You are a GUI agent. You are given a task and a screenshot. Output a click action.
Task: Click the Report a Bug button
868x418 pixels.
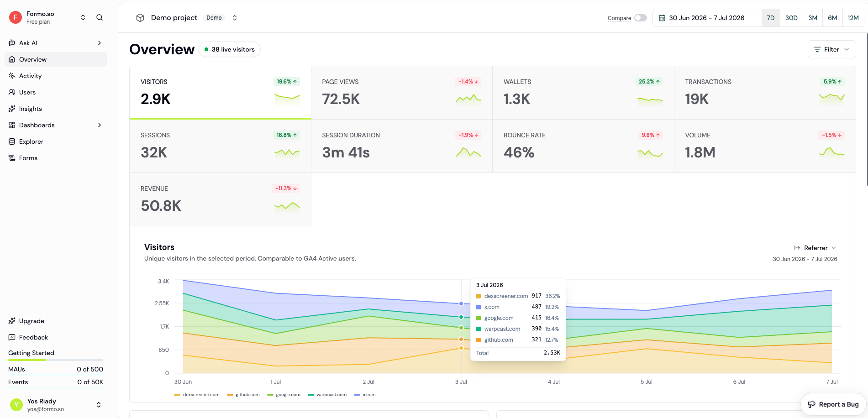click(x=833, y=404)
